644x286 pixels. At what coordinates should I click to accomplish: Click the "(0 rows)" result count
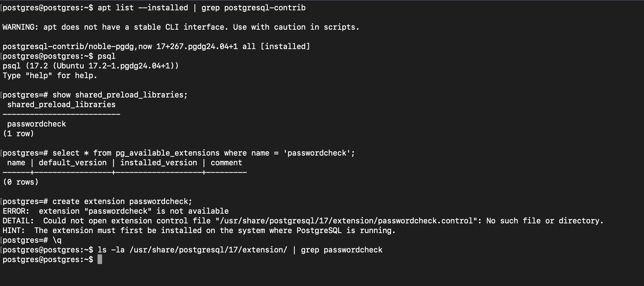point(21,182)
